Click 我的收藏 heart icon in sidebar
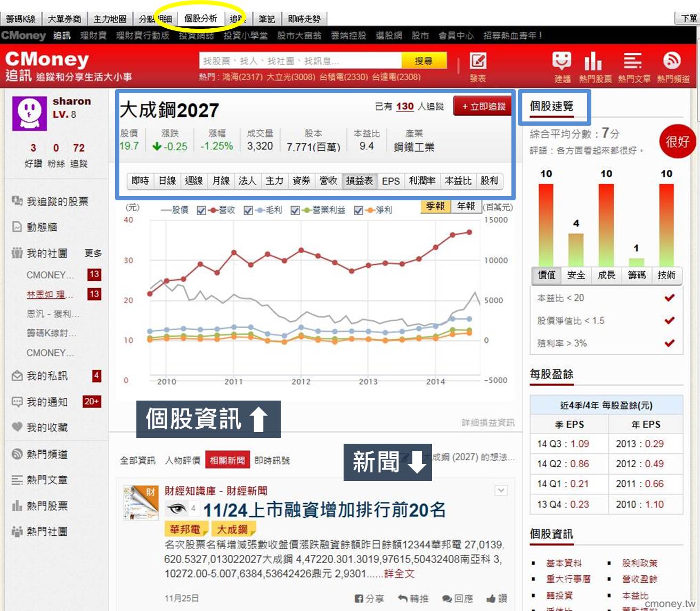Viewport: 700px width, 611px height. [x=17, y=428]
